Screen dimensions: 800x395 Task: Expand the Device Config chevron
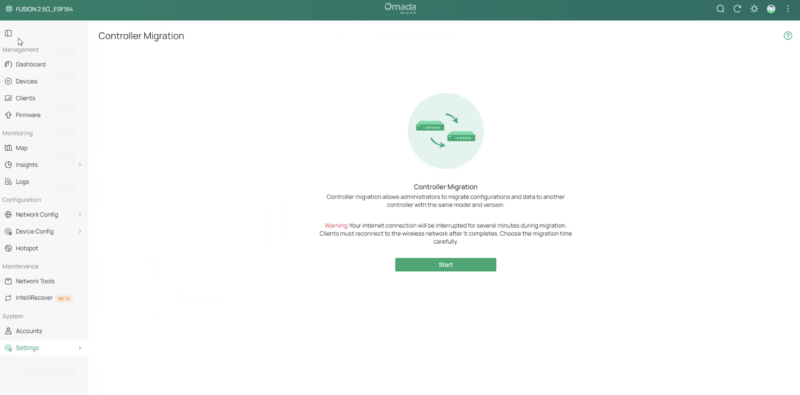tap(80, 232)
